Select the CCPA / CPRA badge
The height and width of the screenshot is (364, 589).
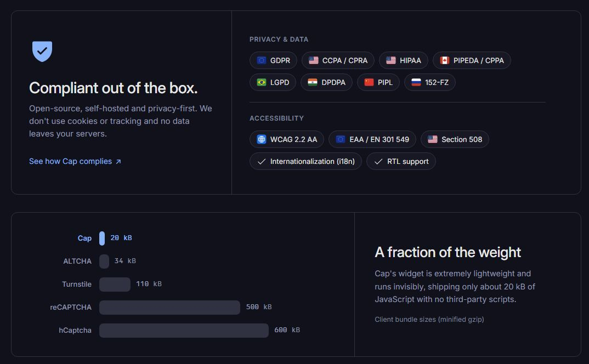click(338, 60)
